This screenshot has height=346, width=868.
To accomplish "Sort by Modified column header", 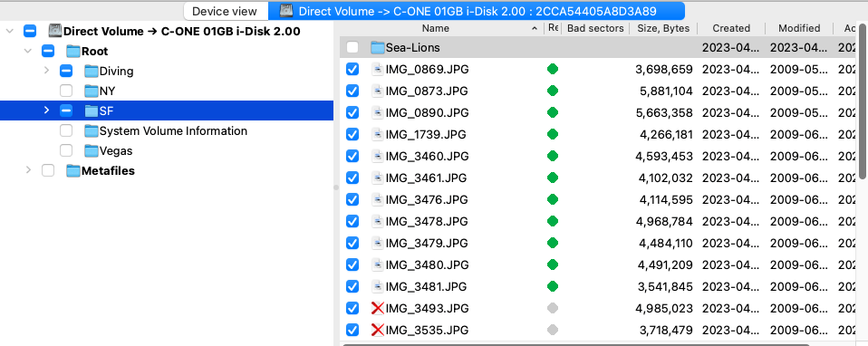I will point(799,28).
